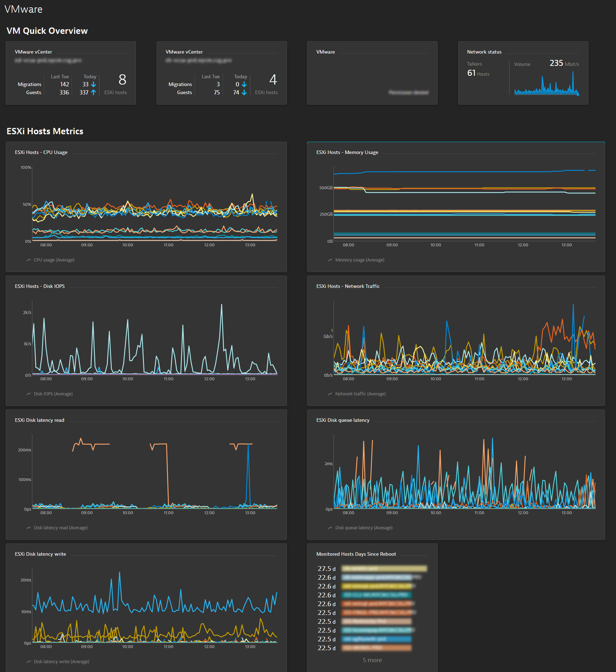Click the down arrow beside 0 migrations today
The height and width of the screenshot is (672, 616).
tap(244, 85)
